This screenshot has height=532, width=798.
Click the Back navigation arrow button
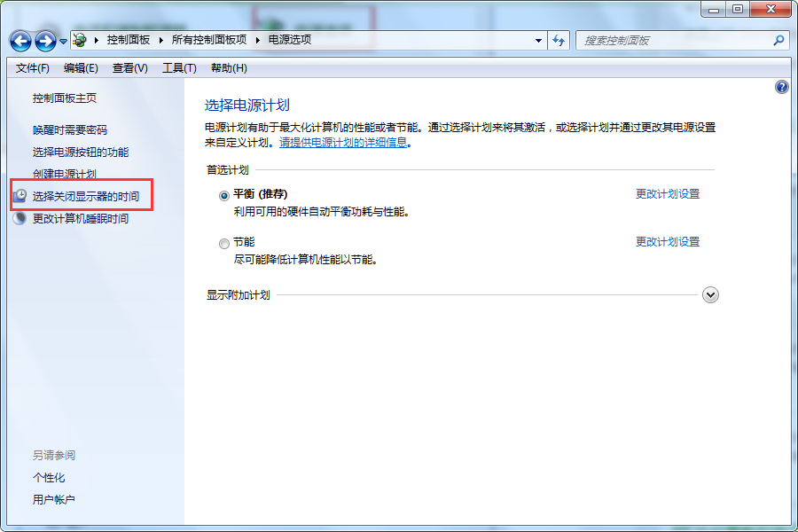point(20,41)
